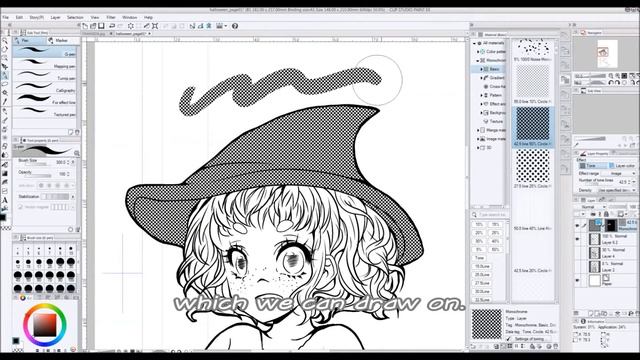Image resolution: width=640 pixels, height=360 pixels.
Task: Open the Edit menu
Action: (x=19, y=18)
